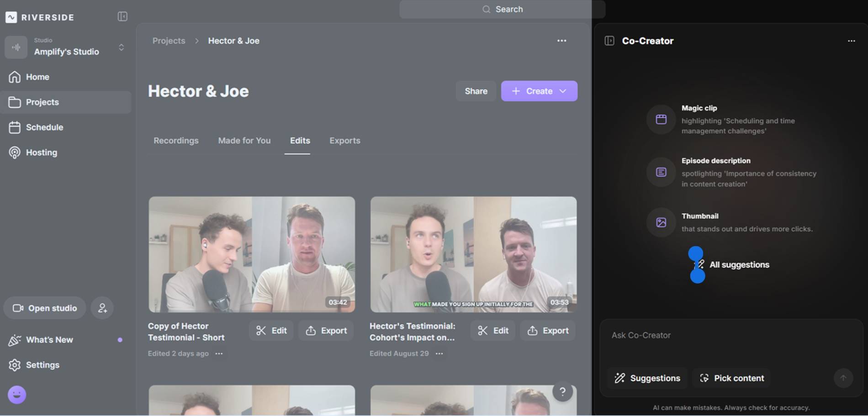Open options for Copy of Hector Testimonial

point(219,353)
